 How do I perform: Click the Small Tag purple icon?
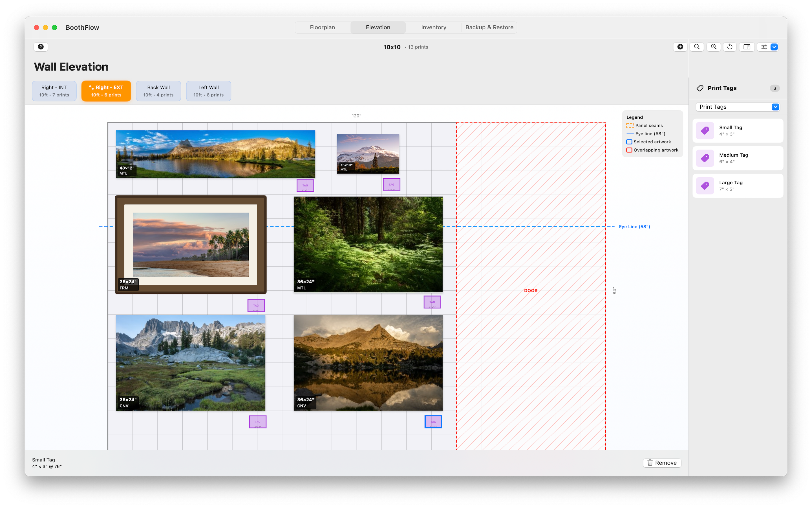(x=705, y=130)
